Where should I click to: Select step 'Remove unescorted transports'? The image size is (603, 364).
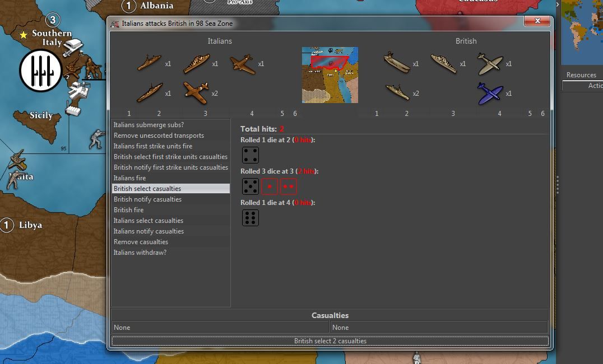tap(171, 136)
